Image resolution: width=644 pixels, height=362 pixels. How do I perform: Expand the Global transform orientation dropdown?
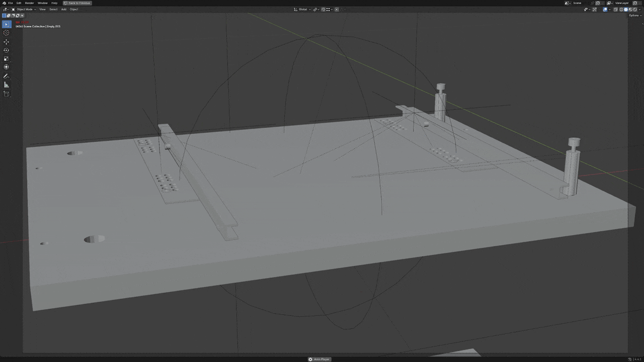[302, 10]
